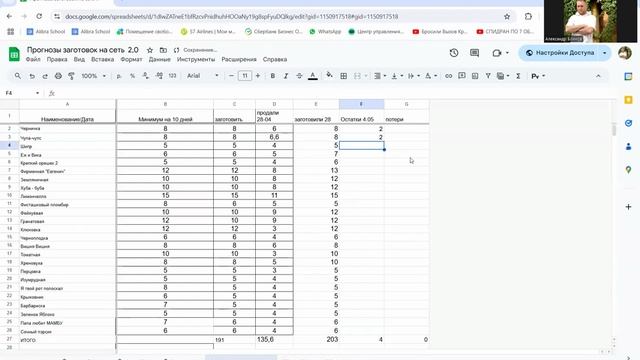Open Contacts side panel

[629, 146]
